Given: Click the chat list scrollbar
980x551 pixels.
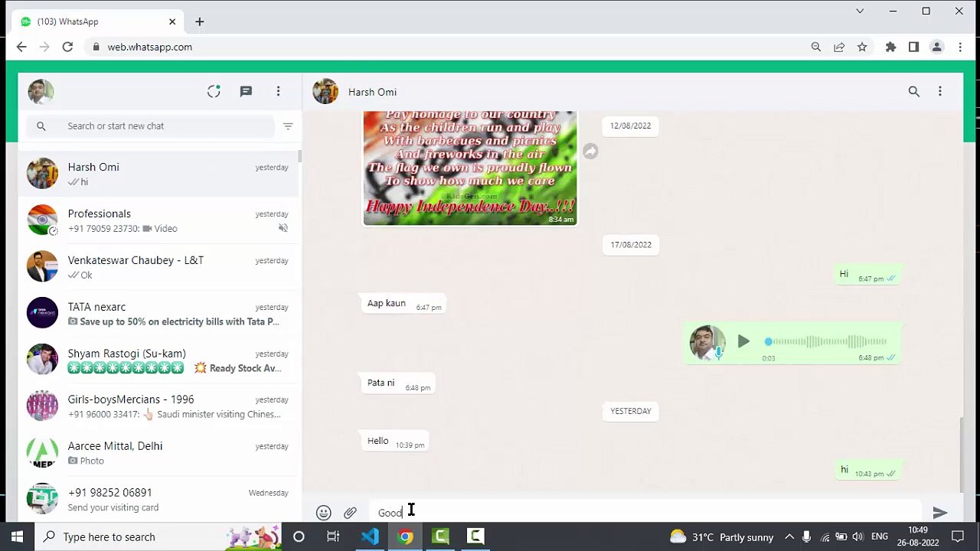Looking at the screenshot, I should [x=300, y=156].
